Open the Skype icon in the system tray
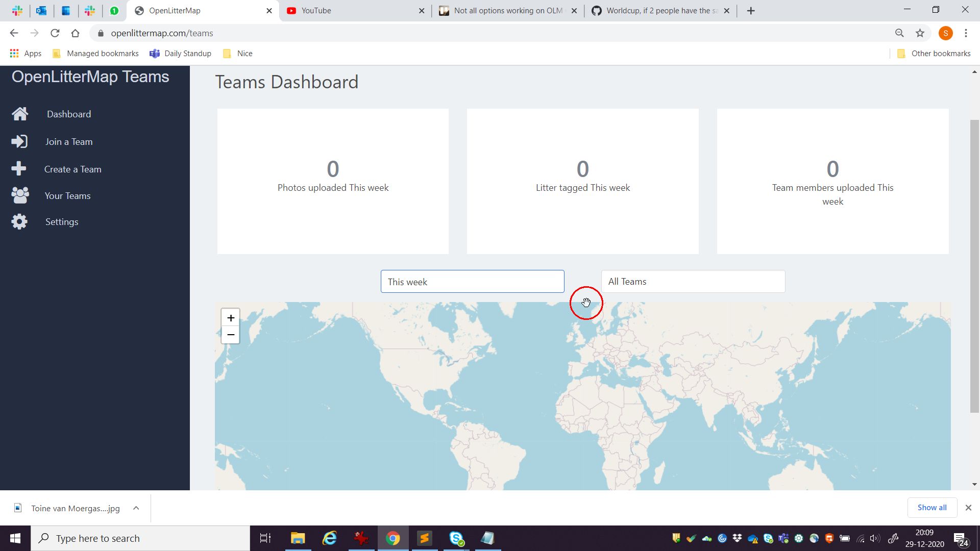980x551 pixels. (767, 538)
